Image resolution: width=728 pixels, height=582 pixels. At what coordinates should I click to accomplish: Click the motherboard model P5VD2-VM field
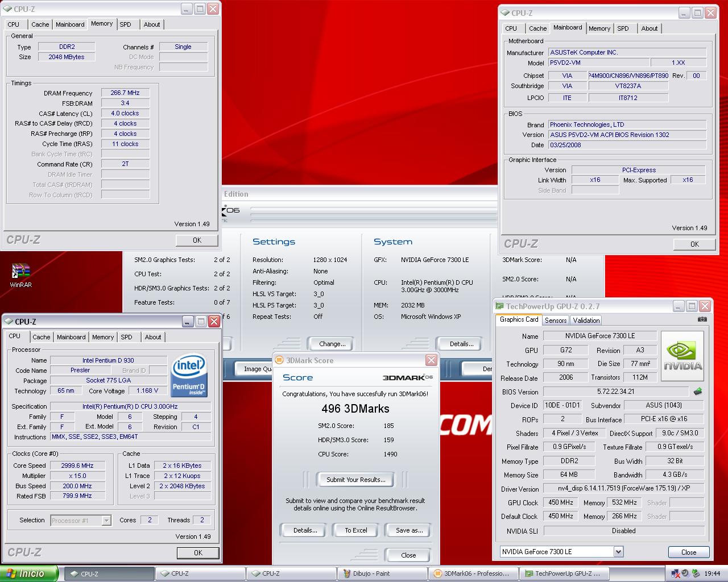click(598, 63)
